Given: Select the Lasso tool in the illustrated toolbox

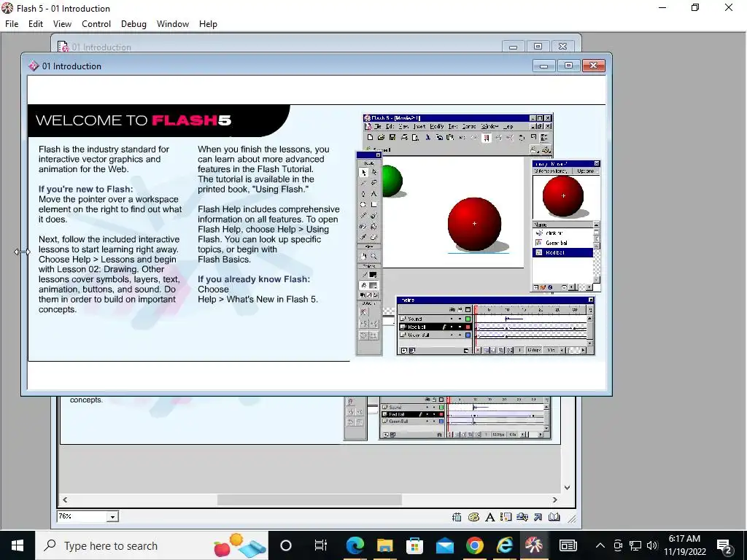Looking at the screenshot, I should coord(374,183).
